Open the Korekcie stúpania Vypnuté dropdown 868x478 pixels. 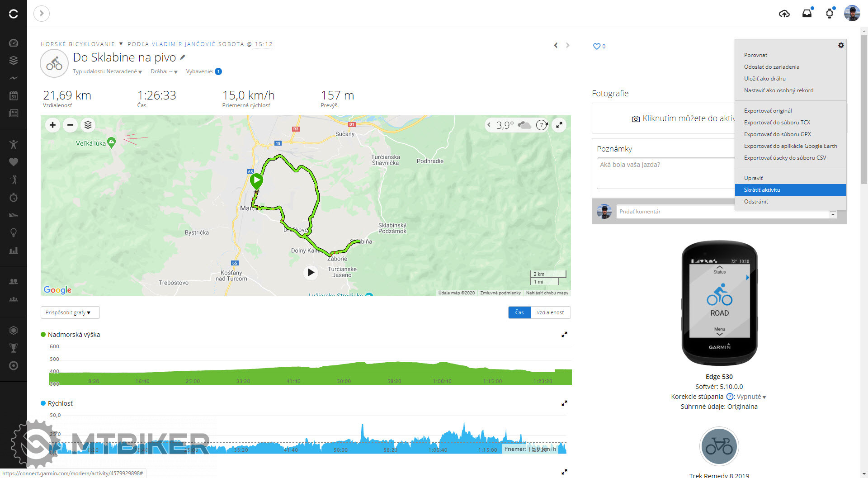751,397
